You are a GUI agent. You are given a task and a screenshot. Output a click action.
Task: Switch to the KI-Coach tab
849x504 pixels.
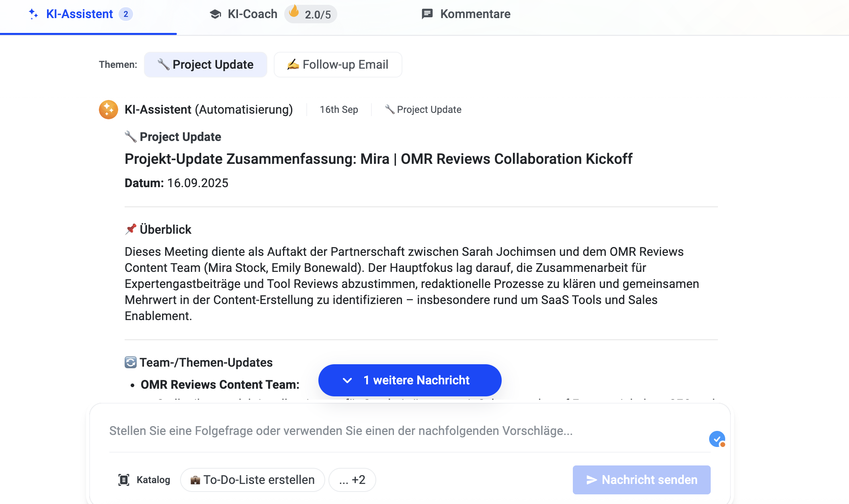pyautogui.click(x=252, y=14)
